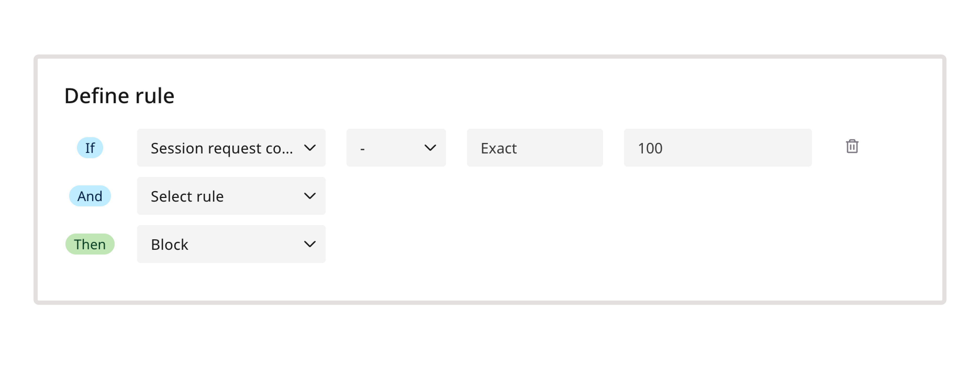The height and width of the screenshot is (376, 980).
Task: Click inside the Exact match input
Action: [x=534, y=148]
